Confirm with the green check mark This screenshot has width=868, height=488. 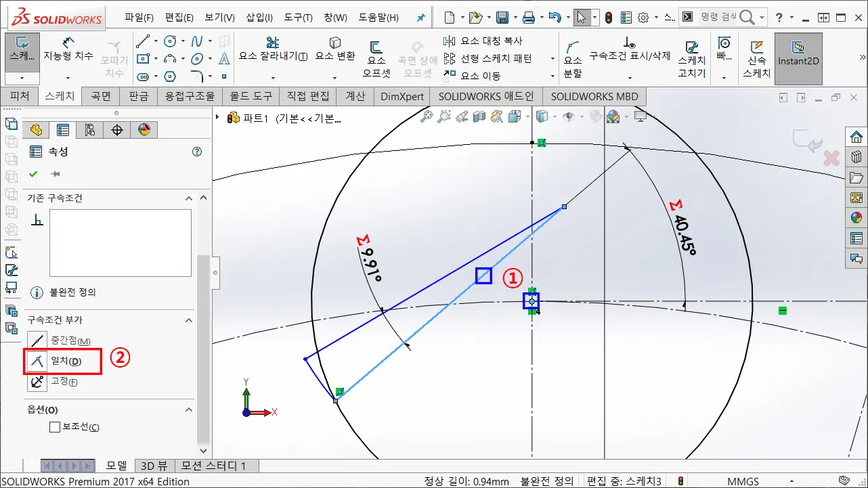coord(33,174)
